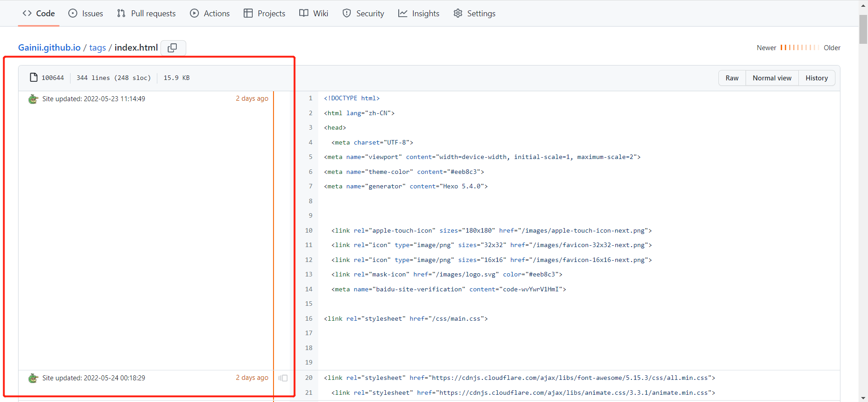This screenshot has width=868, height=402.
Task: Open repository Settings tab
Action: pos(474,13)
